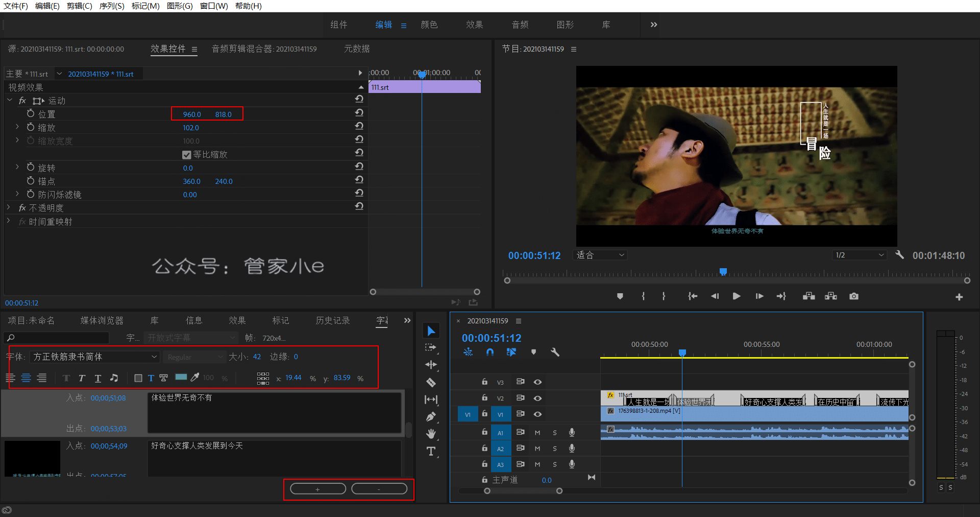This screenshot has height=517, width=980.
Task: Open the Fit zoom level dropdown
Action: [x=601, y=255]
